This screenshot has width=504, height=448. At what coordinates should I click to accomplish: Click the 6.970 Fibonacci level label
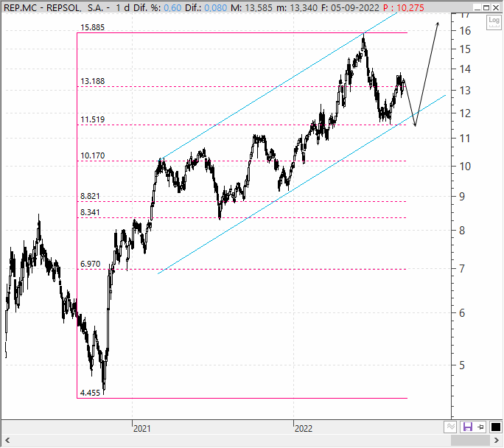click(90, 264)
